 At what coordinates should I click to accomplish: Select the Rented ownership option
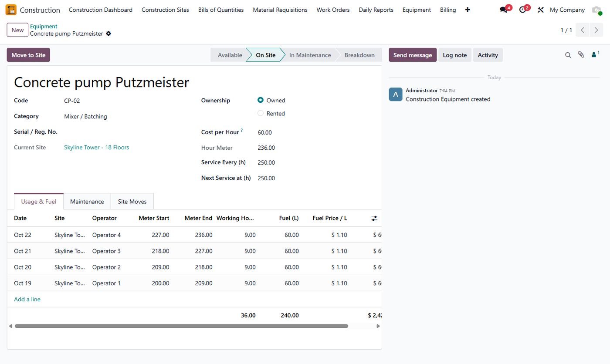pyautogui.click(x=261, y=113)
